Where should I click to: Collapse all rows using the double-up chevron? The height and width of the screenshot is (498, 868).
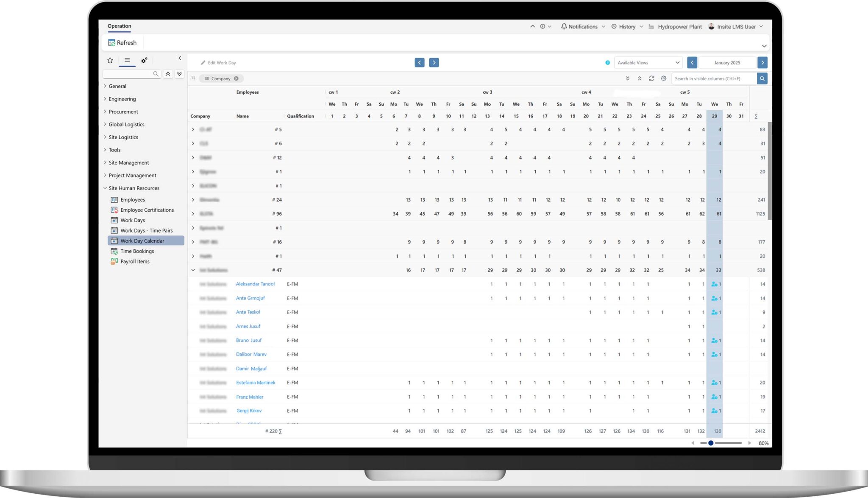pyautogui.click(x=640, y=78)
